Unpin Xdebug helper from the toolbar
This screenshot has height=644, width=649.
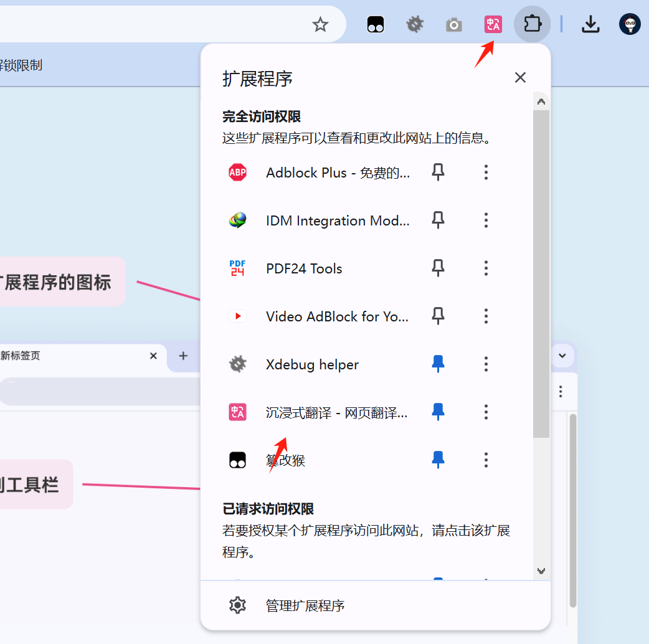click(x=438, y=364)
